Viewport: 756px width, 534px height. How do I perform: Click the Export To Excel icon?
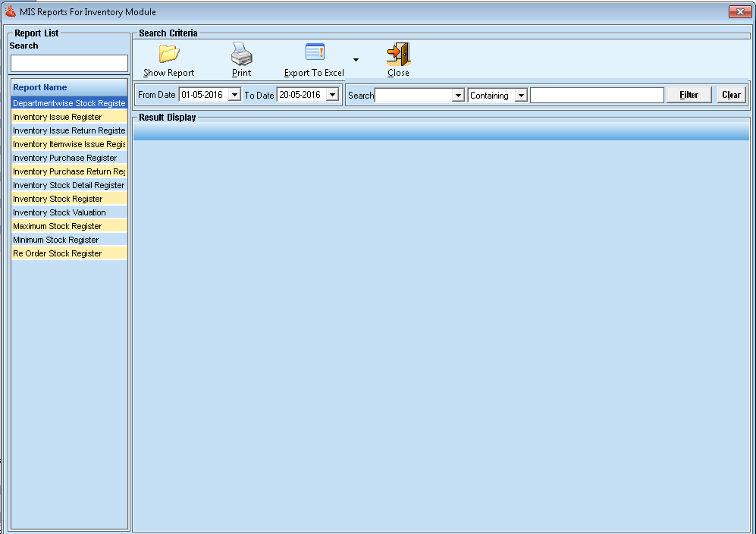click(x=314, y=52)
